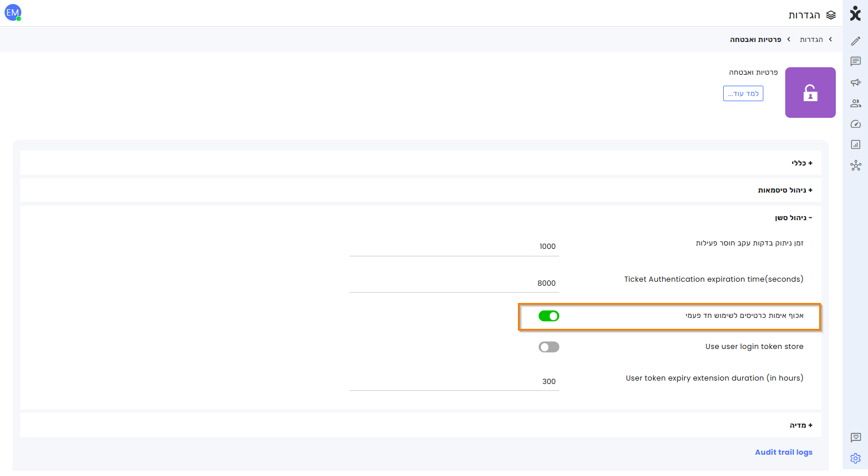Click the app logo in the sidebar
Viewport: 868px width, 476px height.
click(x=855, y=13)
